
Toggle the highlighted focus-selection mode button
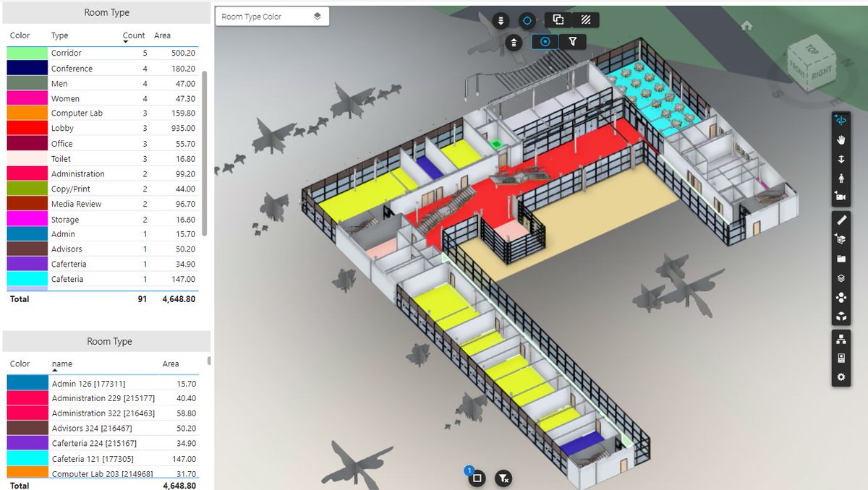[x=544, y=42]
